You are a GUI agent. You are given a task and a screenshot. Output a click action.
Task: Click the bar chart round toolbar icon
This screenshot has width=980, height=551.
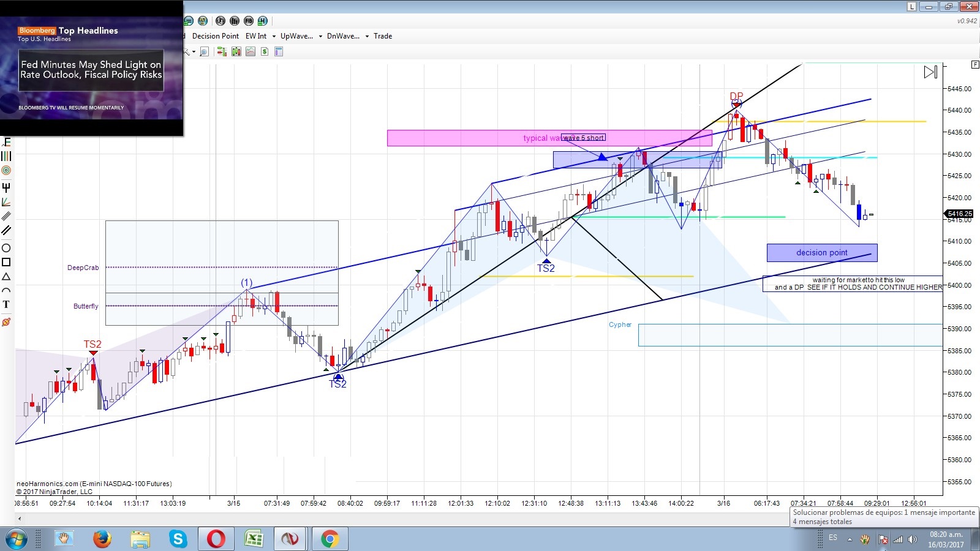pyautogui.click(x=235, y=21)
